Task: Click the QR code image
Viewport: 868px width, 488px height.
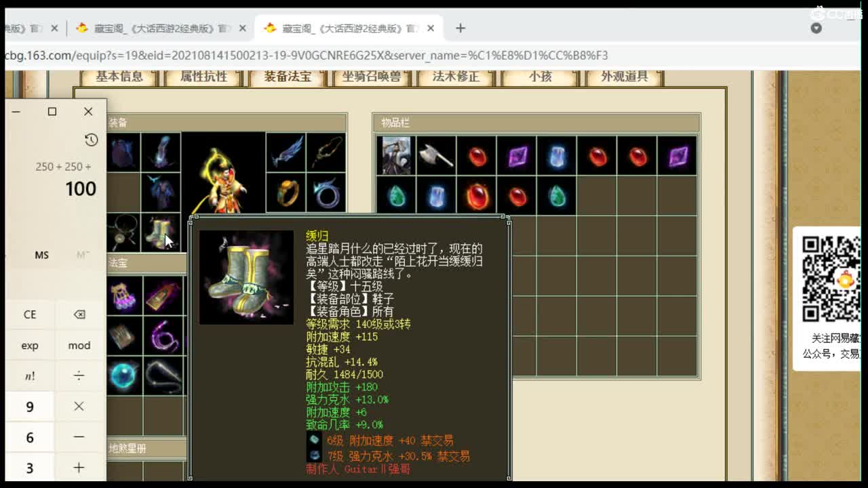Action: click(x=831, y=278)
